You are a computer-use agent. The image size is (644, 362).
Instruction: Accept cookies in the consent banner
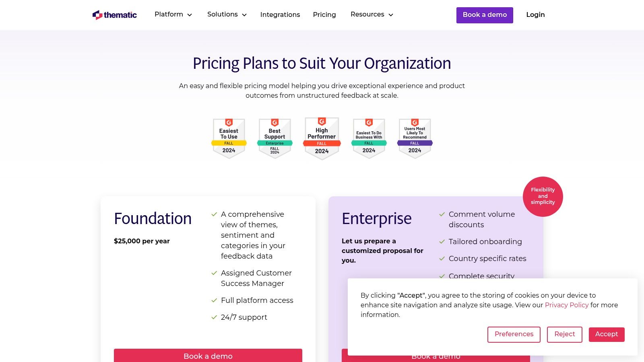click(x=607, y=334)
